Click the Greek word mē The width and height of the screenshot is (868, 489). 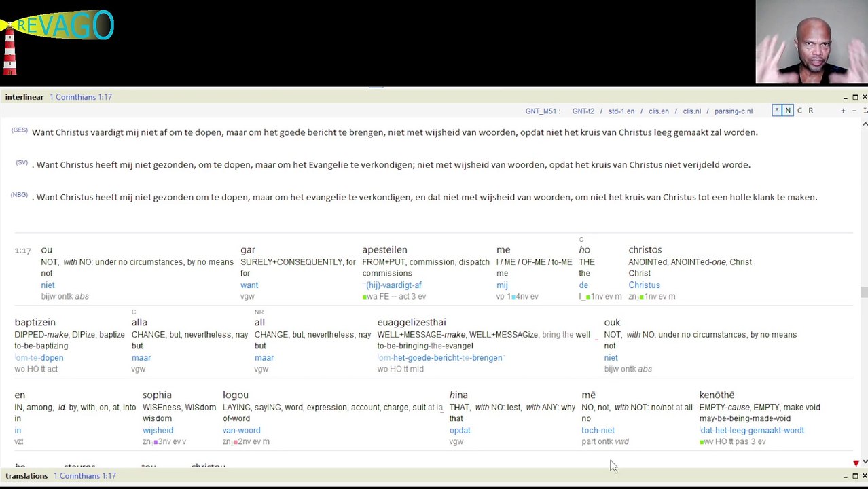click(588, 395)
